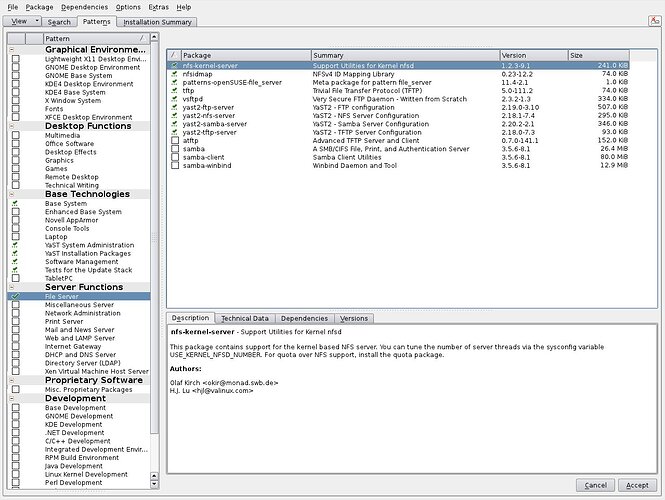Image resolution: width=665 pixels, height=500 pixels.
Task: Enable Base Development pattern checkbox
Action: (x=16, y=408)
